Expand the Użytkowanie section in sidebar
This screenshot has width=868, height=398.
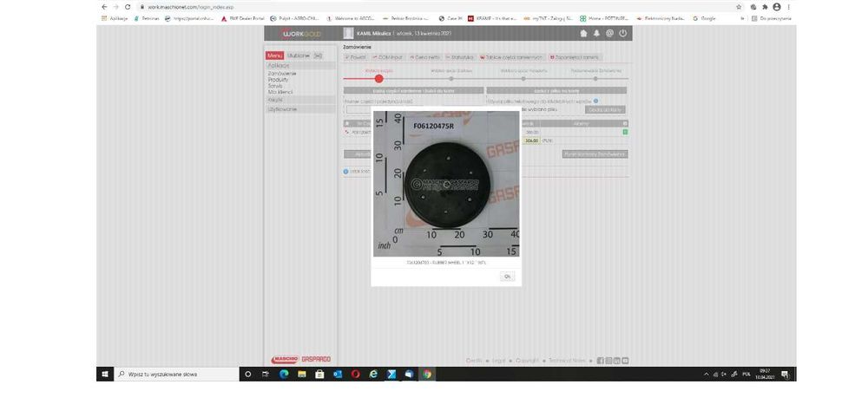coord(300,109)
